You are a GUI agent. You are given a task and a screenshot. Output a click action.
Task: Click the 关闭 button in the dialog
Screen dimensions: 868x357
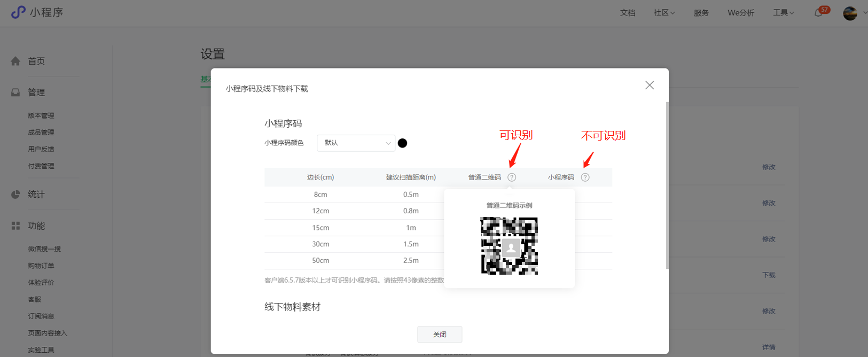click(x=440, y=335)
